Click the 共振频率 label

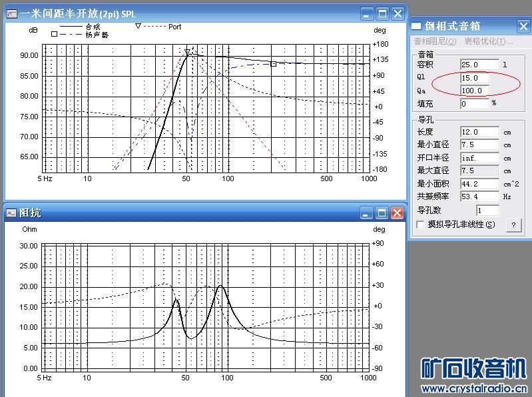pos(433,197)
